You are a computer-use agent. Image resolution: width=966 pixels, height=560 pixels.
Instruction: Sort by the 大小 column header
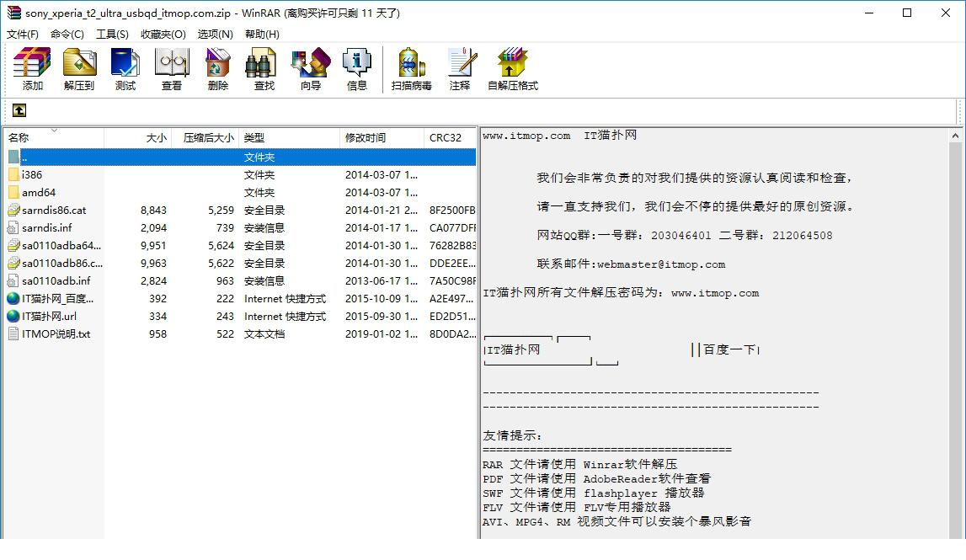tap(137, 137)
